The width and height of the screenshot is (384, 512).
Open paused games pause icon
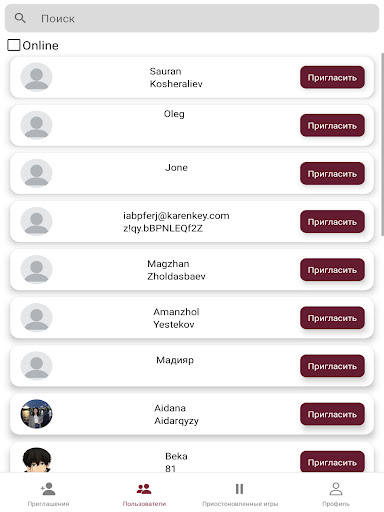[x=239, y=489]
